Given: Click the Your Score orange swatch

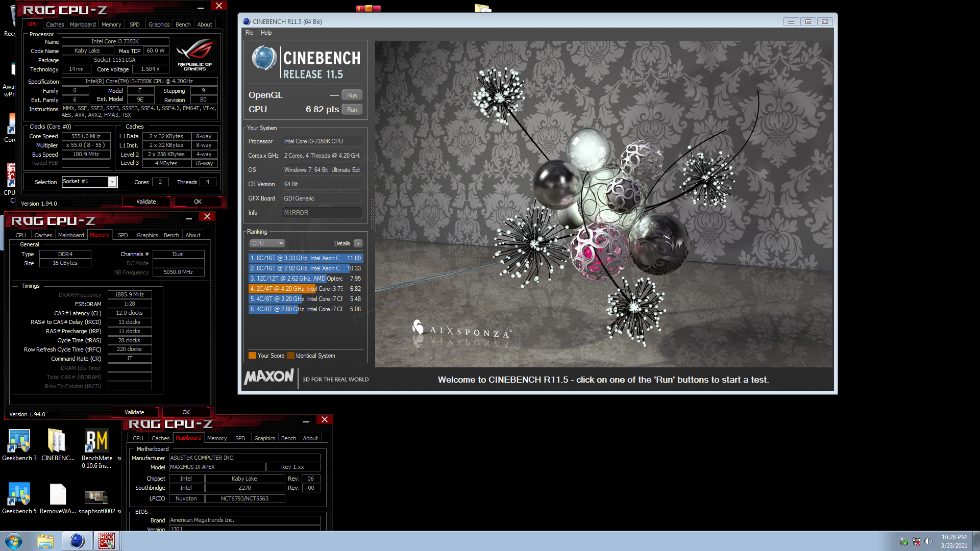Looking at the screenshot, I should [x=252, y=356].
